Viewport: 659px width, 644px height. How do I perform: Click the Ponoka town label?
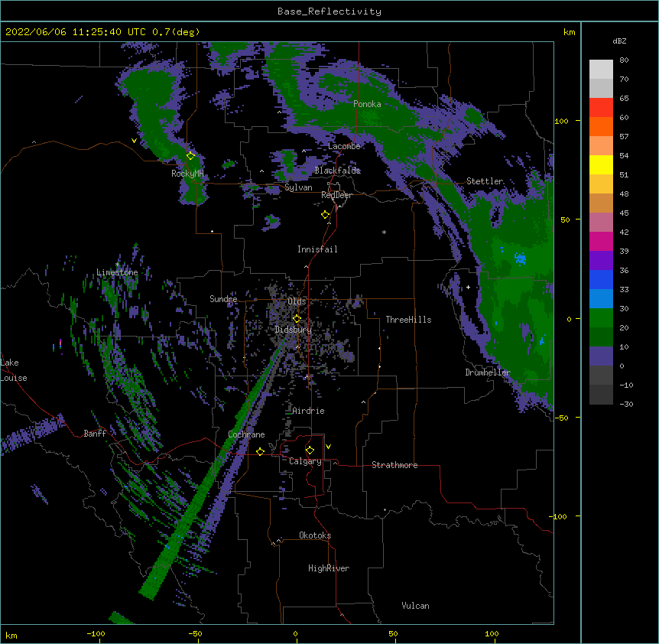point(367,104)
